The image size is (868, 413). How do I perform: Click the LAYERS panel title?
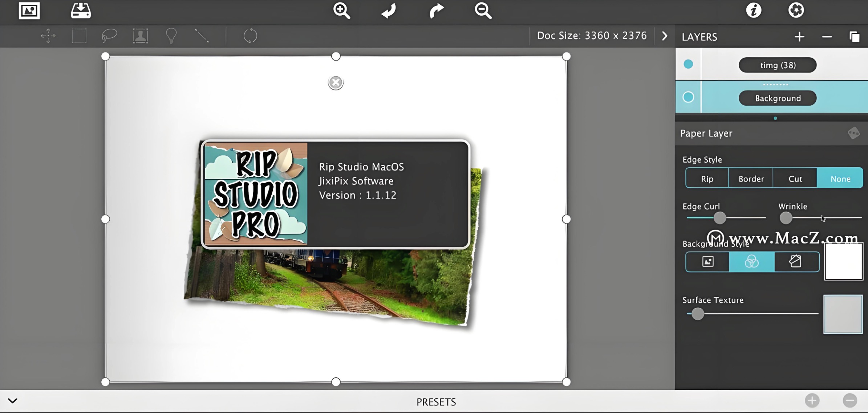(x=699, y=37)
